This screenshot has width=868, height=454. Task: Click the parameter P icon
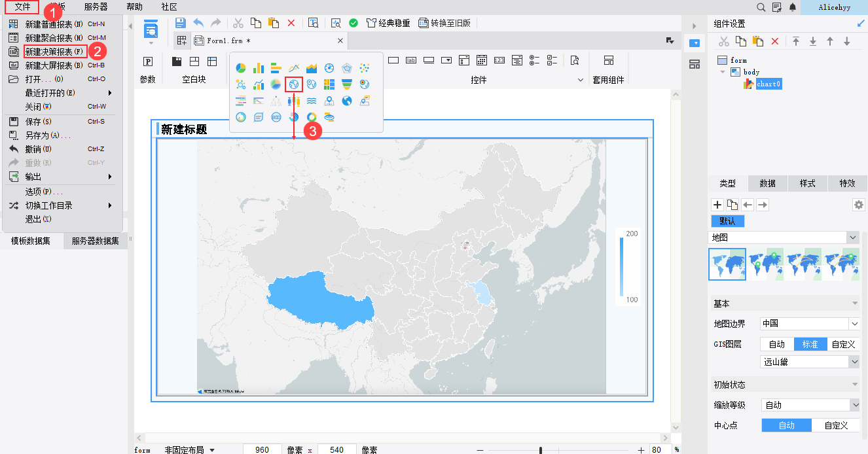click(x=148, y=61)
